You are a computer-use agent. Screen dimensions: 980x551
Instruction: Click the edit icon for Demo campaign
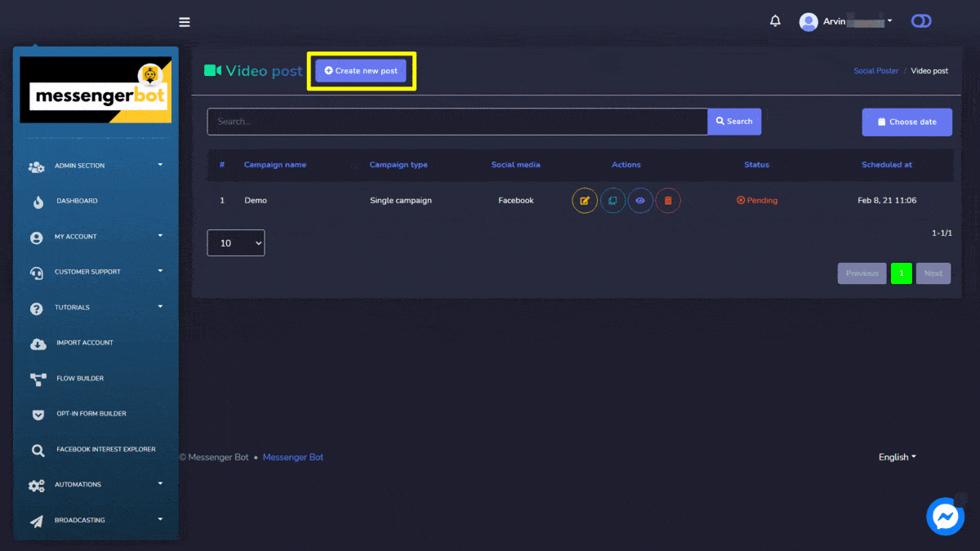(x=585, y=200)
